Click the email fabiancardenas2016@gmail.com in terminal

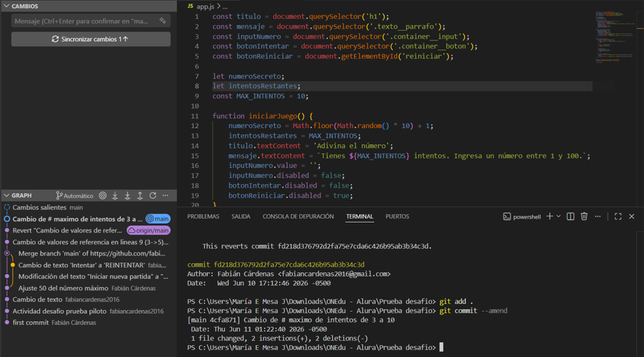click(x=335, y=274)
